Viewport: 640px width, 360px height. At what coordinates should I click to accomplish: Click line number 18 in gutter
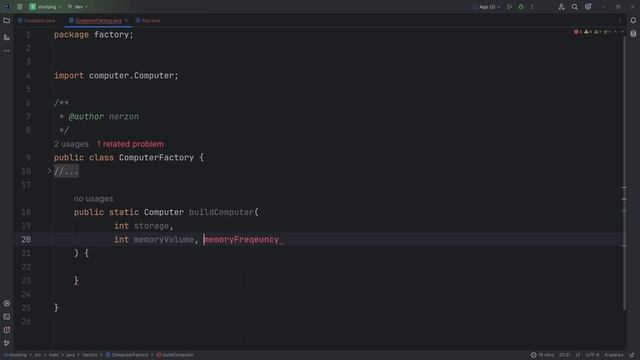[26, 212]
